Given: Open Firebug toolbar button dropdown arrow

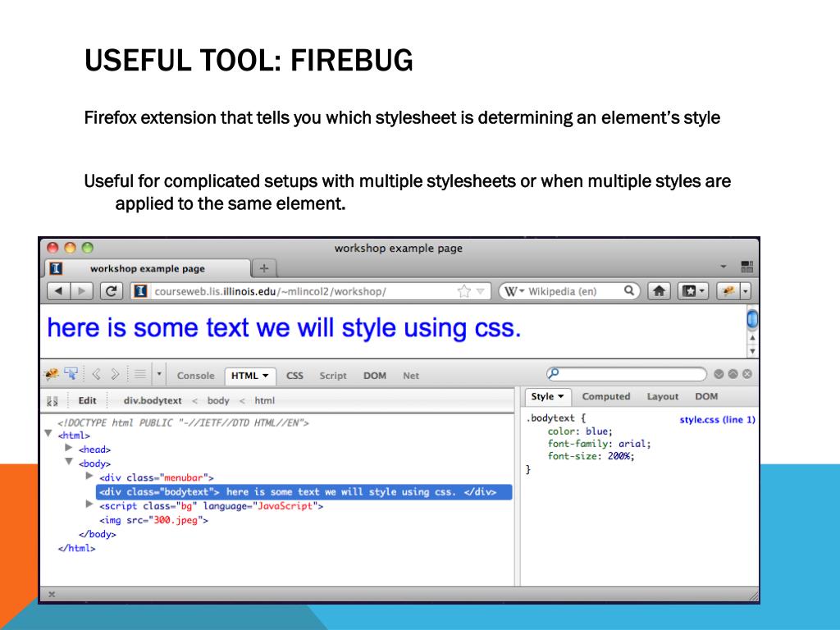Looking at the screenshot, I should click(745, 291).
